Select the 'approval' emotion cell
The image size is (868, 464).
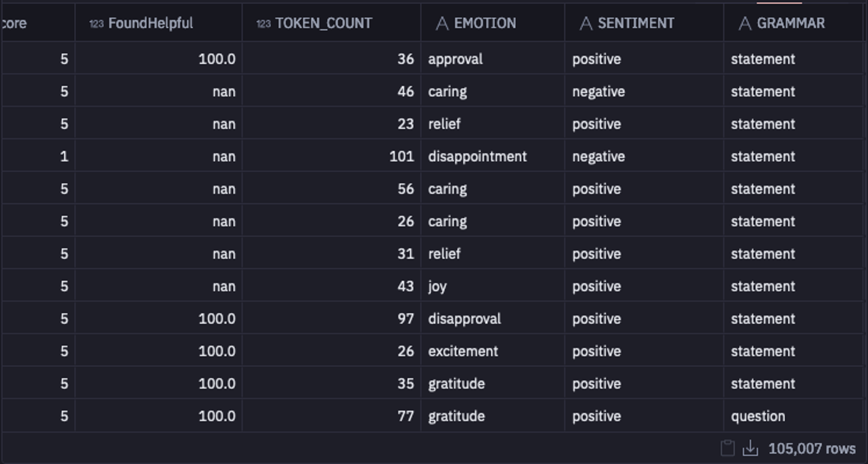(455, 59)
